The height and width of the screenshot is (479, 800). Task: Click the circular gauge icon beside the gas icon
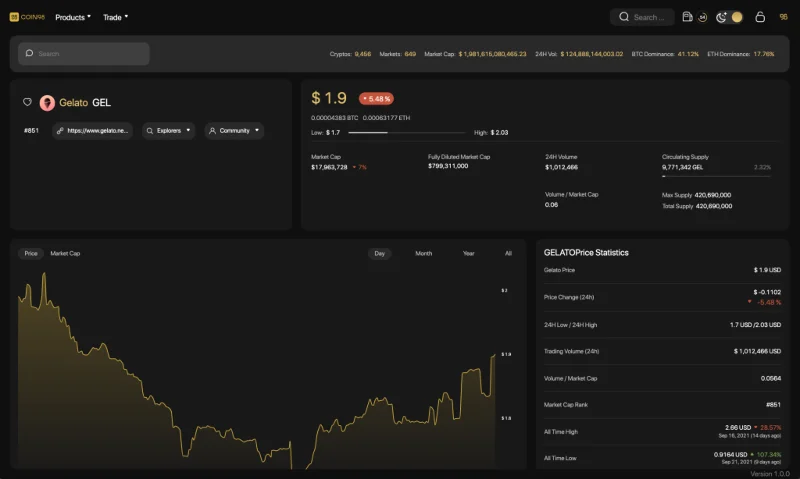[703, 17]
